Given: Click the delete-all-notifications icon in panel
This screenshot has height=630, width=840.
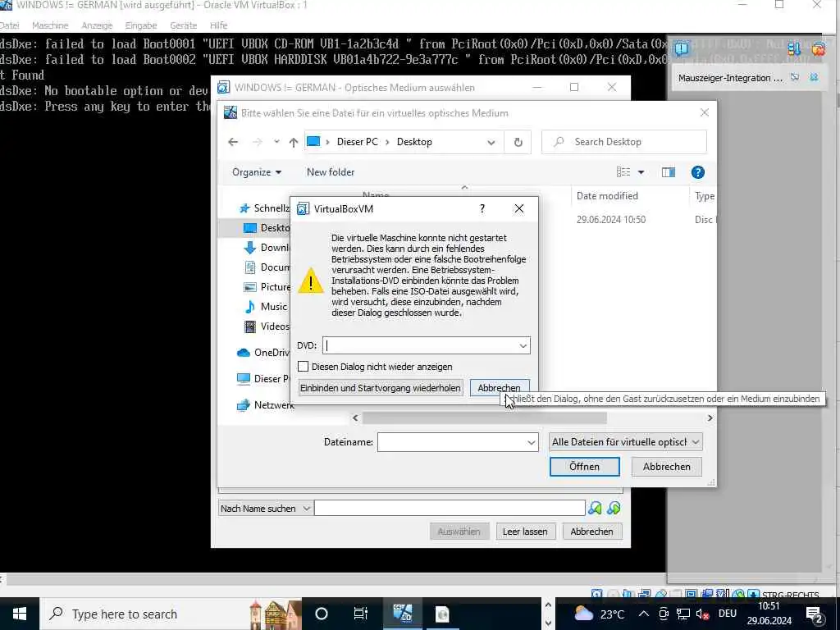Looking at the screenshot, I should tap(819, 49).
